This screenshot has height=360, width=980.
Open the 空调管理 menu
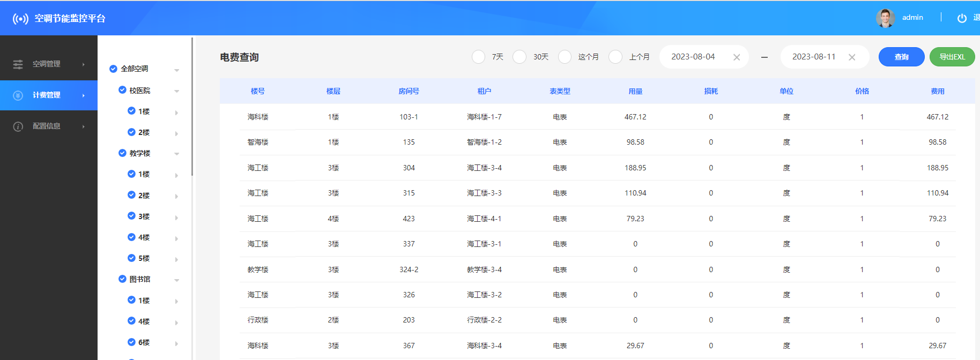tap(47, 64)
